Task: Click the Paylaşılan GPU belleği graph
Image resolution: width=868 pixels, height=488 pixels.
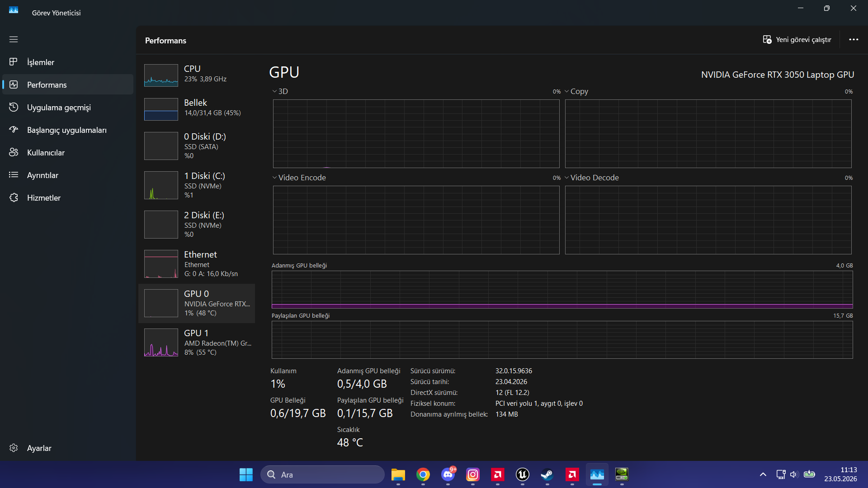Action: click(562, 340)
